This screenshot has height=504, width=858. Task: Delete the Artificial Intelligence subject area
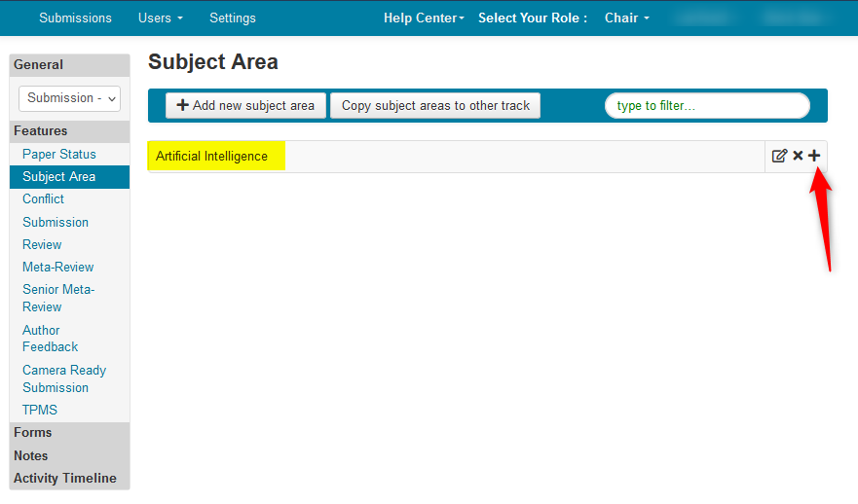[x=798, y=156]
